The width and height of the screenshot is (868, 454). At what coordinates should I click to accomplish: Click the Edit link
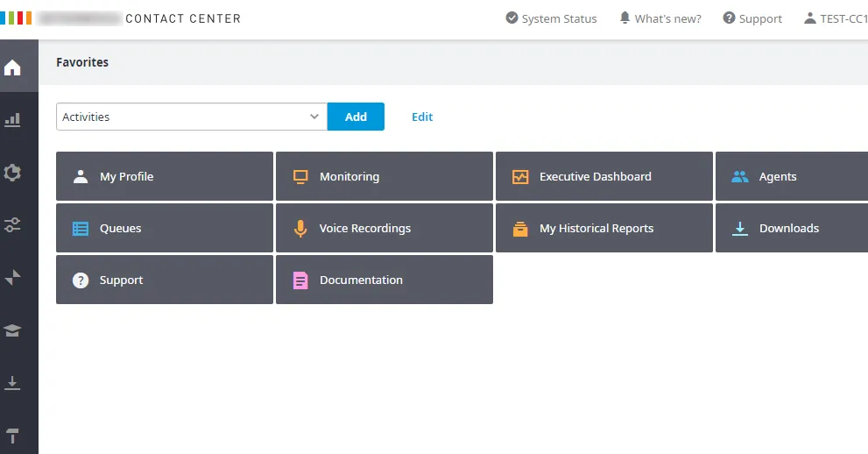click(422, 117)
